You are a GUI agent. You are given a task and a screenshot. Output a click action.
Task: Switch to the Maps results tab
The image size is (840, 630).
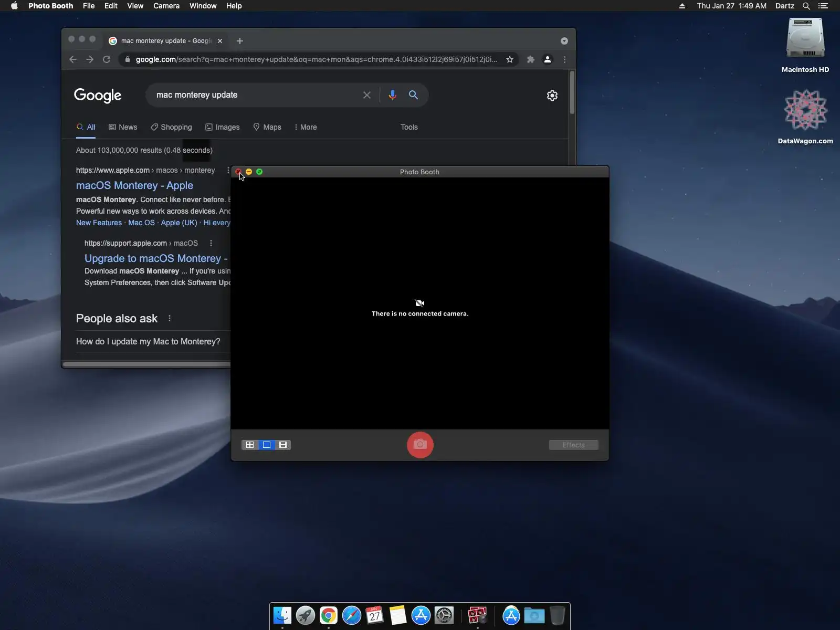point(267,127)
